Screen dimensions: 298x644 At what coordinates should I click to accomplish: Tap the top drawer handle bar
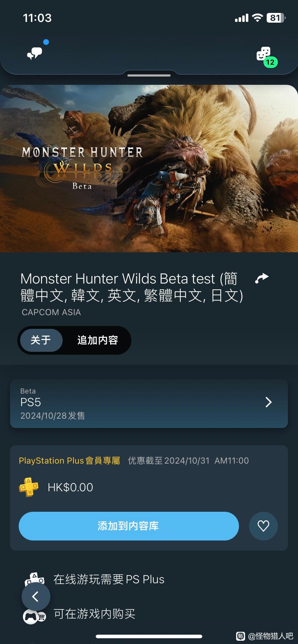(149, 75)
